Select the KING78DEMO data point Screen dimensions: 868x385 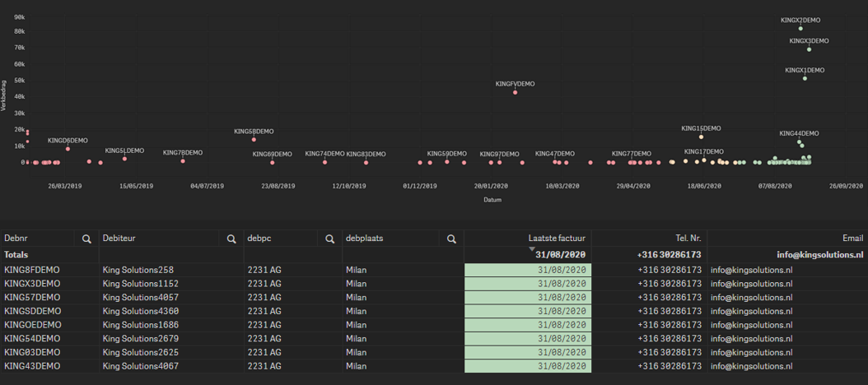183,161
